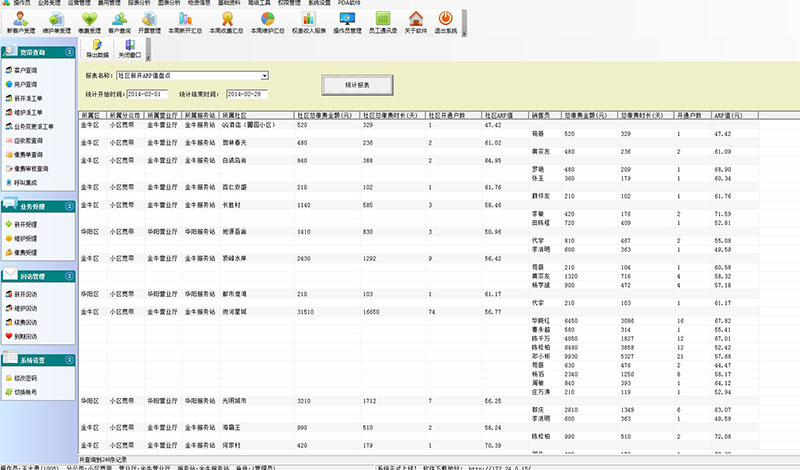Collapse the 业务受理 sidebar panel
This screenshot has width=800, height=470.
pyautogui.click(x=69, y=206)
